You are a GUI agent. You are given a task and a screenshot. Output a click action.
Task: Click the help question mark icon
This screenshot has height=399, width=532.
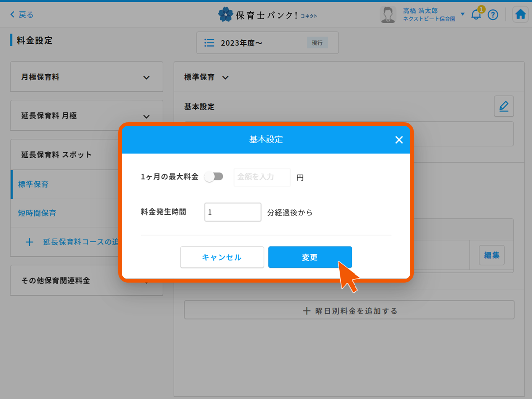[x=493, y=15]
